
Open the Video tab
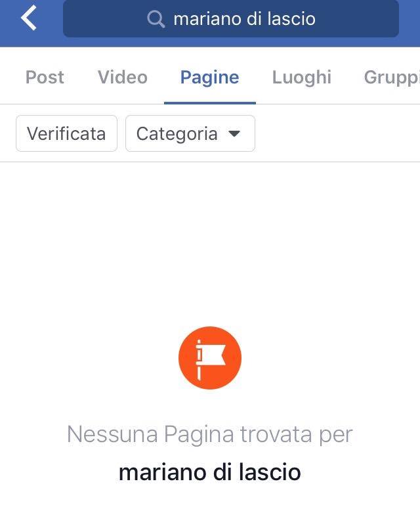point(123,78)
